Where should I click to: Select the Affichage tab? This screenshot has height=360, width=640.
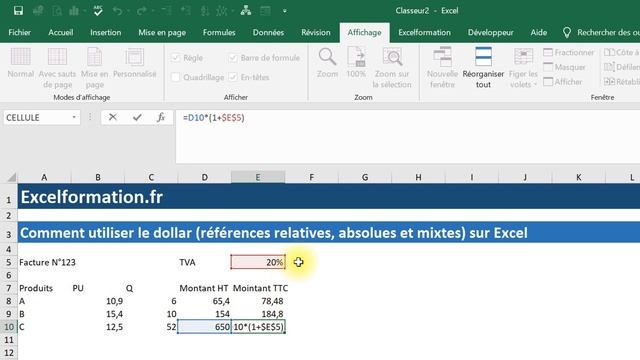364,32
